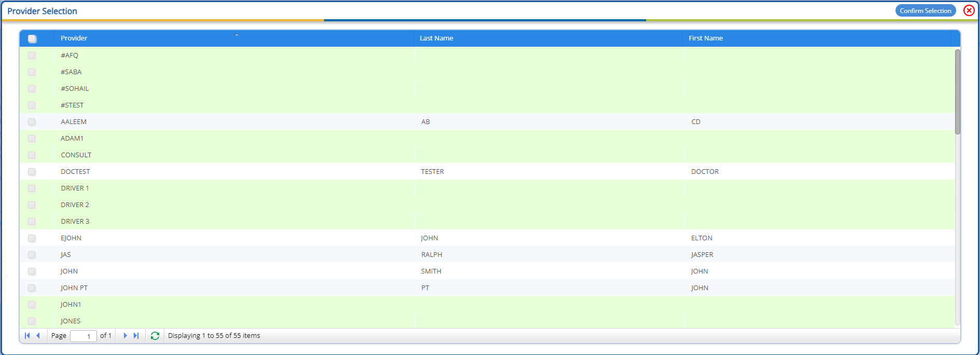The image size is (980, 355).
Task: Click the vertical scrollbar thumb of provider list
Action: [x=958, y=92]
